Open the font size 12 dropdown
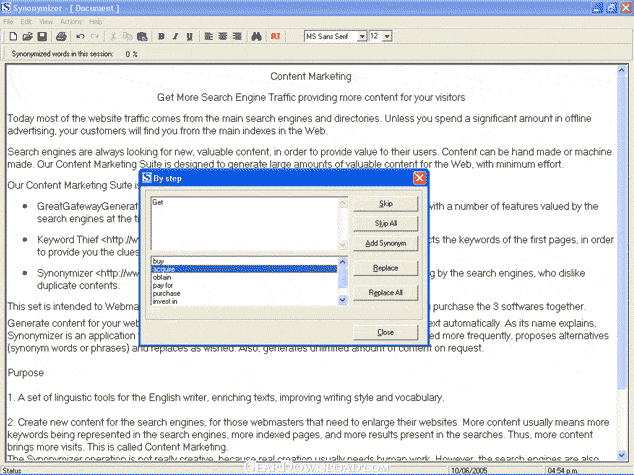 point(387,36)
